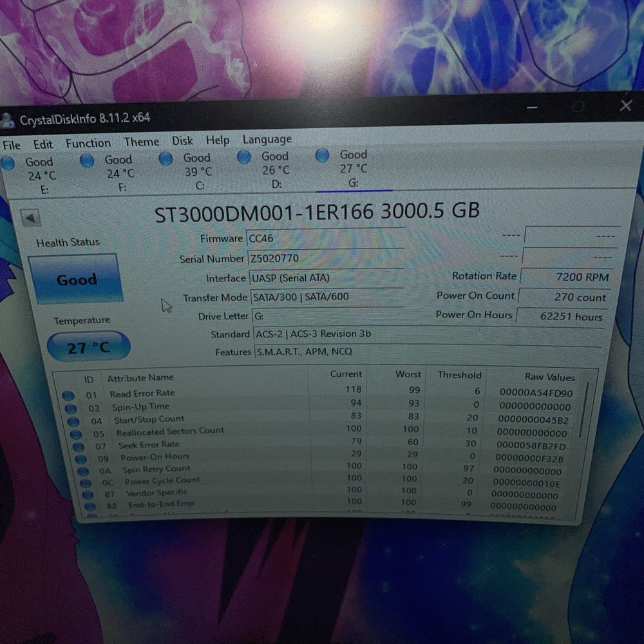644x644 pixels.
Task: Click the Spin-Up Time status orb
Action: point(71,409)
